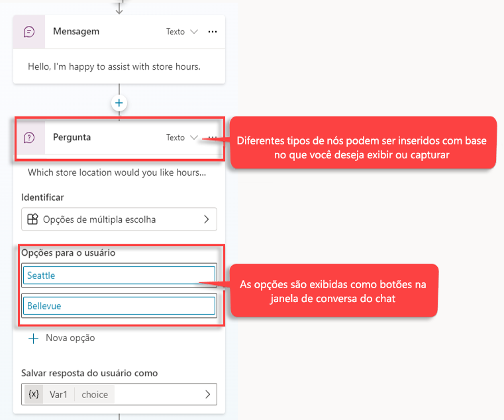
Task: Click the {x} variable icon
Action: click(34, 394)
